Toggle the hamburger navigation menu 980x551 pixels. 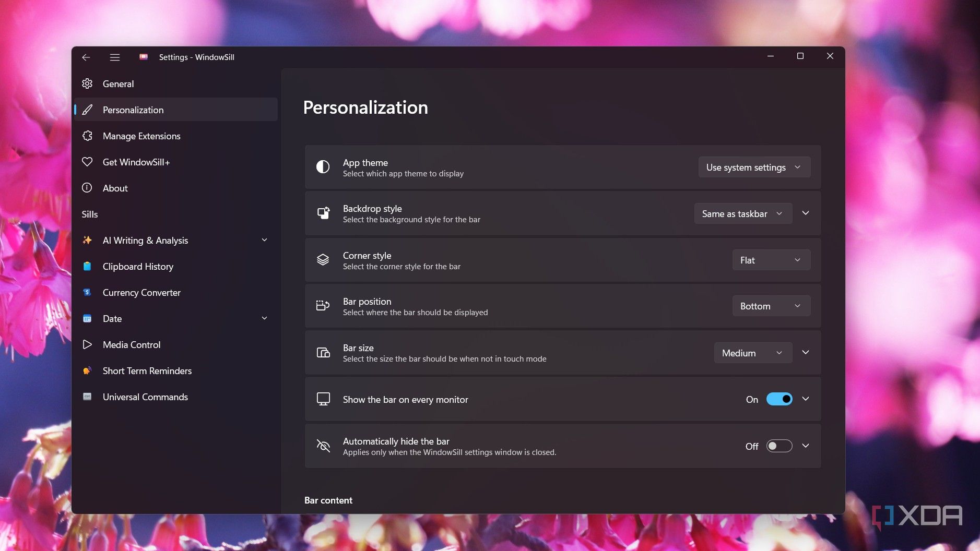click(115, 57)
